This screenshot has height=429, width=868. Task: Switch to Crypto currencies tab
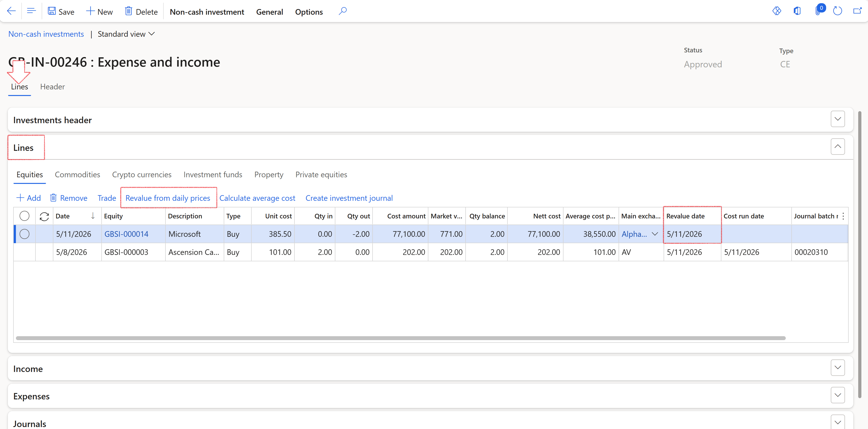click(141, 175)
